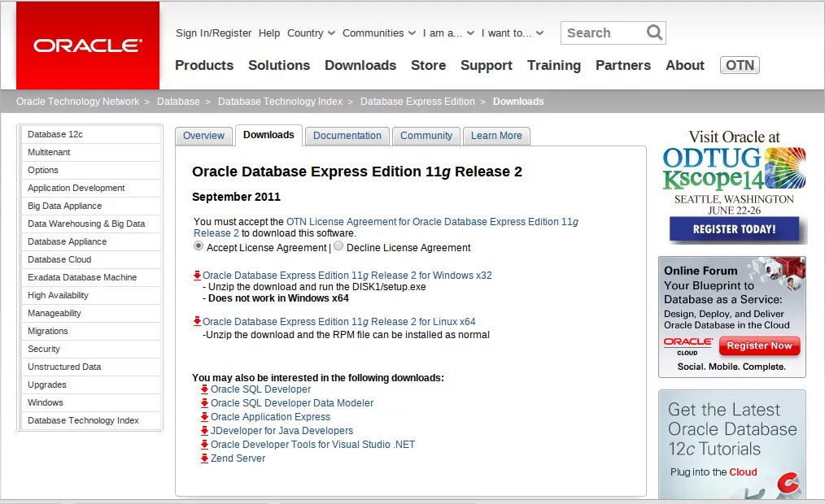This screenshot has height=504, width=825.
Task: Expand the Communities dropdown
Action: pyautogui.click(x=379, y=33)
